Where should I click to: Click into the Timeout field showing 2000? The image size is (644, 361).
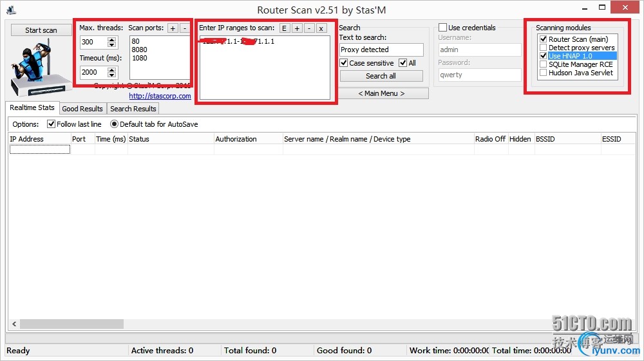pos(93,72)
